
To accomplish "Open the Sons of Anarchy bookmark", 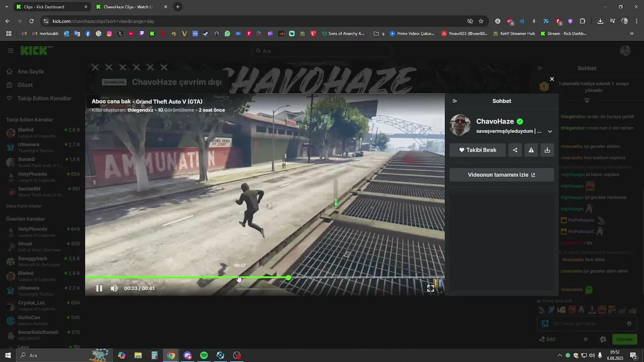I will [343, 34].
